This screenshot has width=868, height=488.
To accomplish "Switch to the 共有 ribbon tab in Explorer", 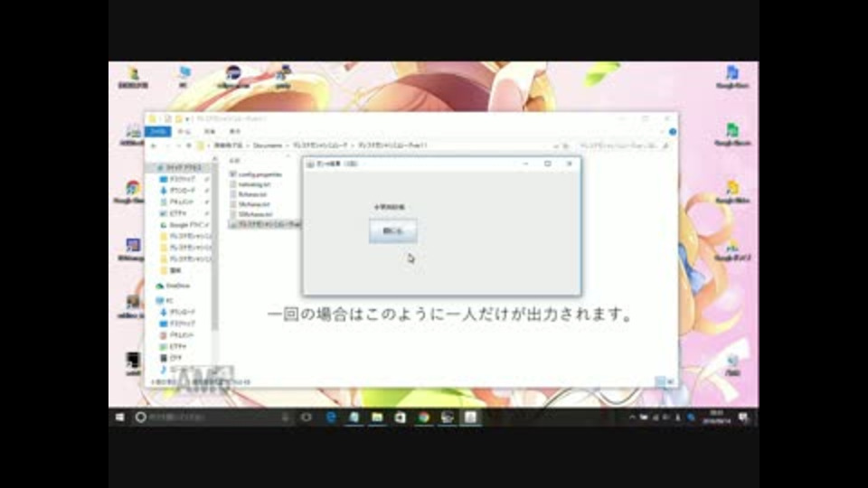I will point(209,132).
